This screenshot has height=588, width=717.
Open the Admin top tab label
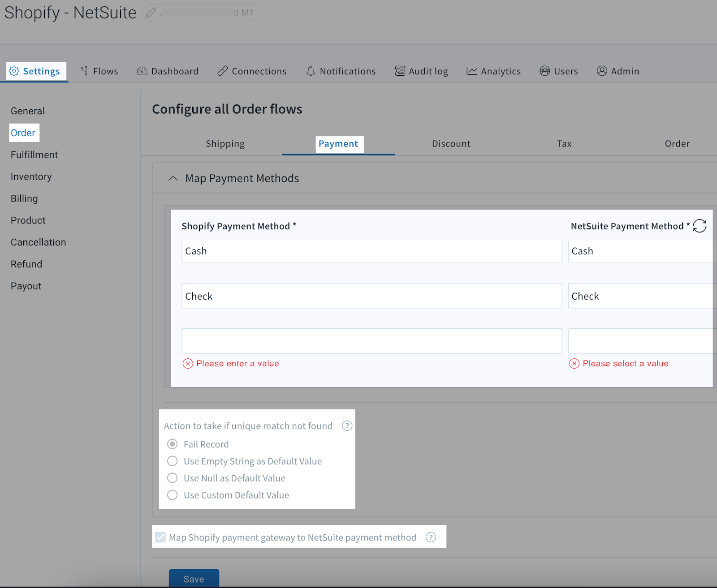(x=625, y=71)
